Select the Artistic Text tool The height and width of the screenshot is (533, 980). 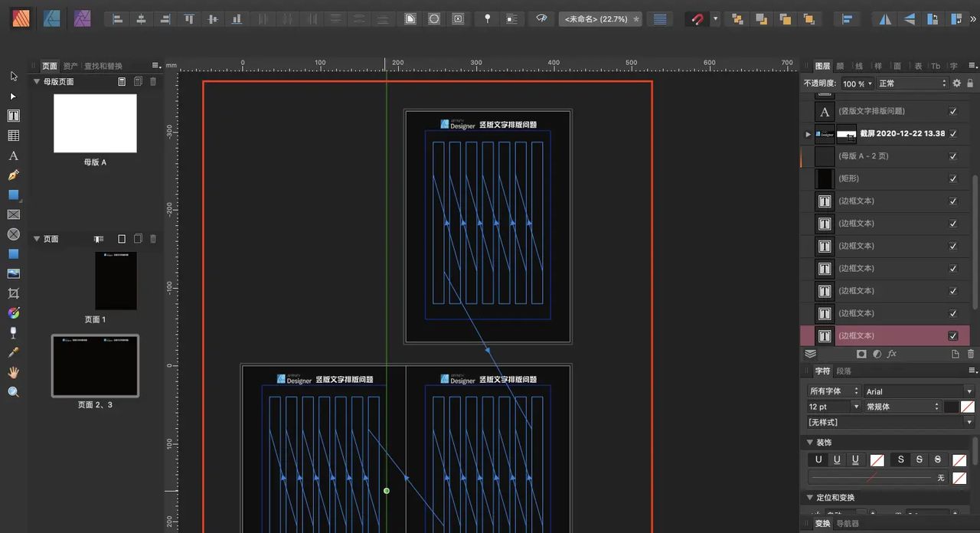tap(12, 155)
